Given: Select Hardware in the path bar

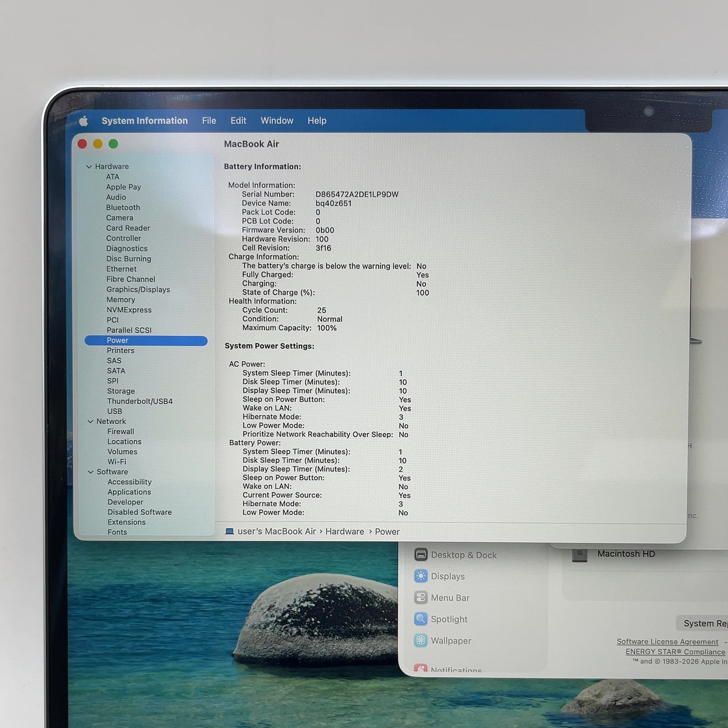Looking at the screenshot, I should pyautogui.click(x=345, y=531).
